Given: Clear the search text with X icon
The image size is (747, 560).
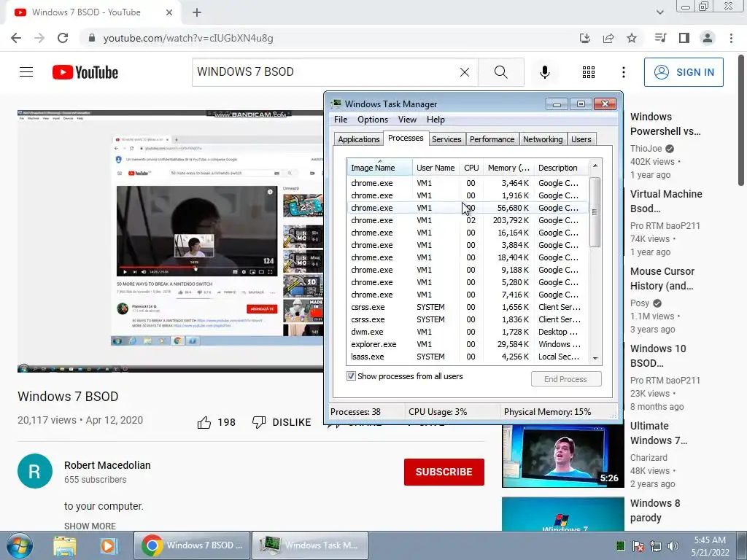Looking at the screenshot, I should click(x=465, y=72).
